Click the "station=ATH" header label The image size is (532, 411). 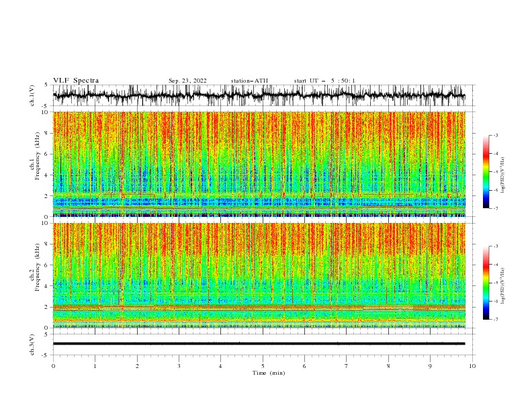pos(249,81)
